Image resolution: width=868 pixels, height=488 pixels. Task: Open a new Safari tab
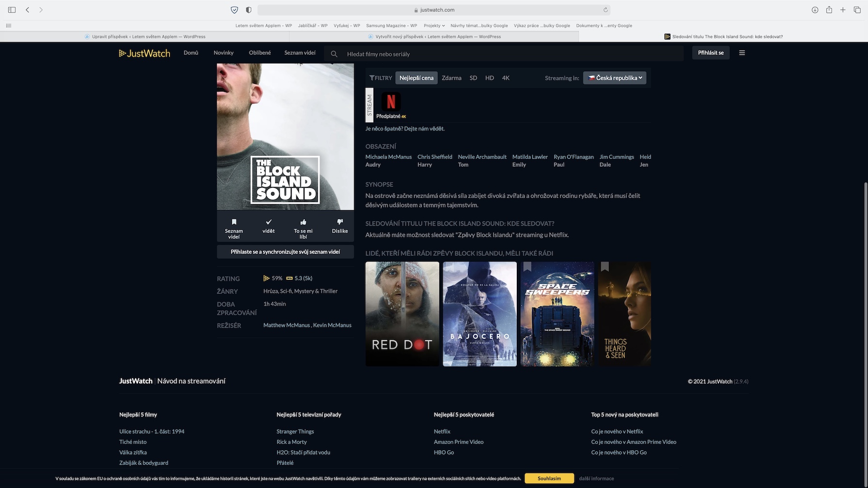(843, 10)
